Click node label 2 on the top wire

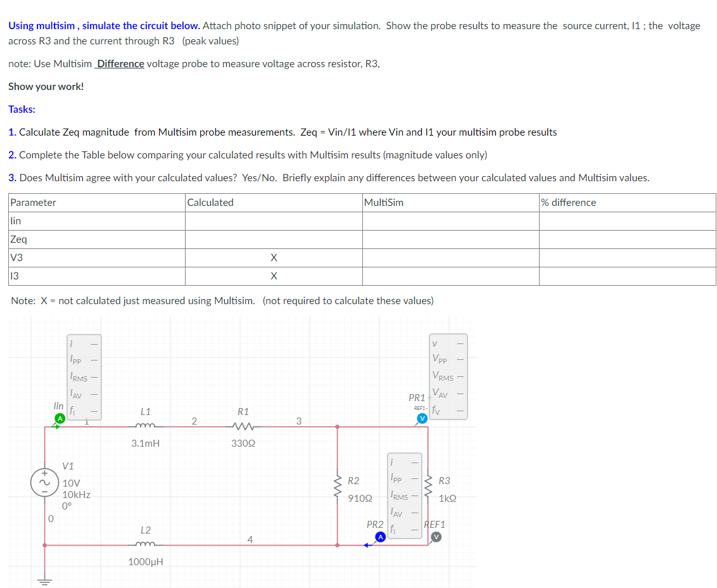click(194, 421)
